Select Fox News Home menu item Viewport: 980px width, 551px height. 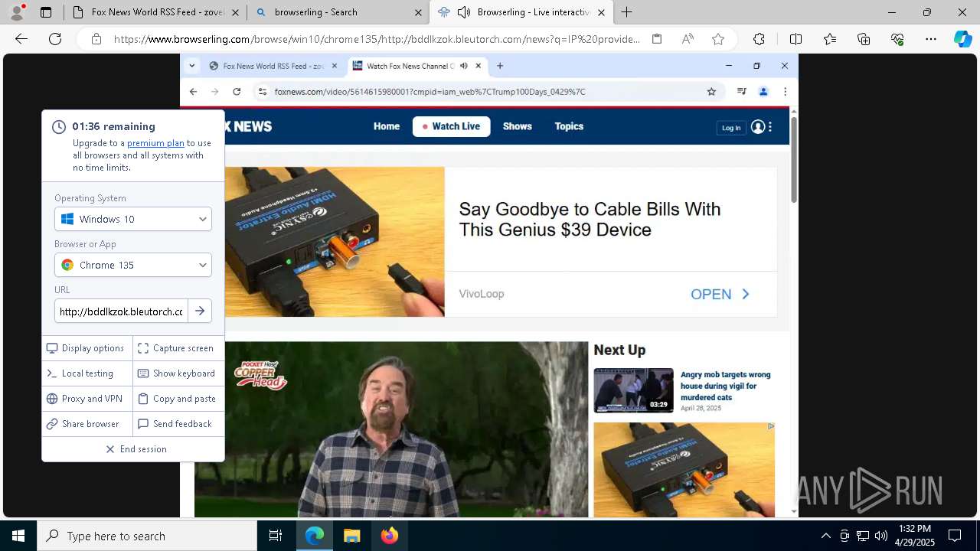pyautogui.click(x=387, y=126)
